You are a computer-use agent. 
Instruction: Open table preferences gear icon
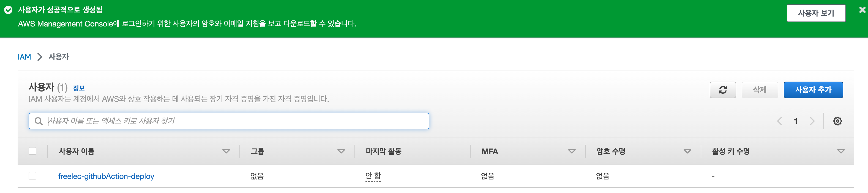click(837, 121)
